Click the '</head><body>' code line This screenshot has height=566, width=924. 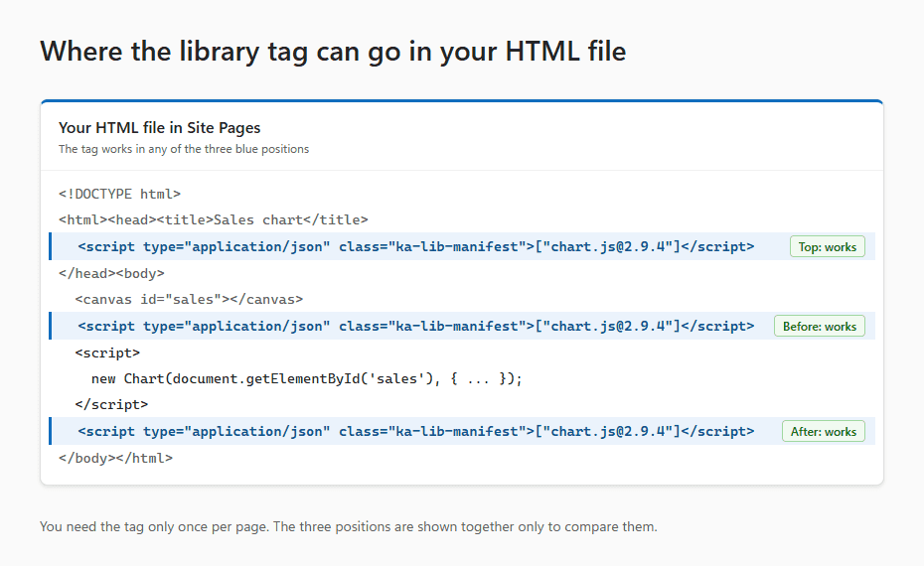pos(111,273)
